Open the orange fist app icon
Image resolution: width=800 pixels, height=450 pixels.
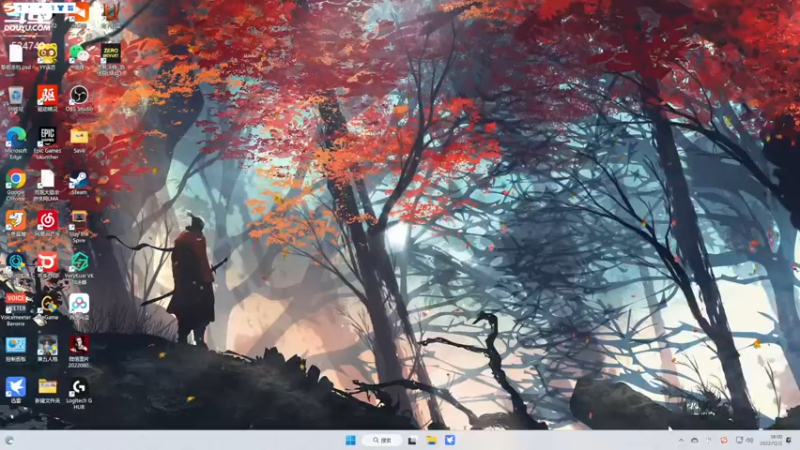16,221
